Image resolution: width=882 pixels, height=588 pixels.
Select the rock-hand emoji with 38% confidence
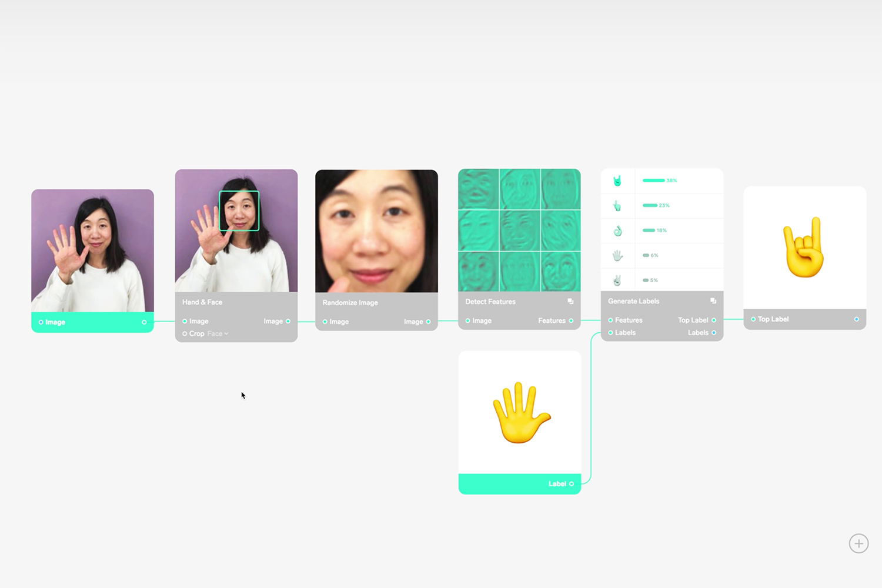point(617,181)
